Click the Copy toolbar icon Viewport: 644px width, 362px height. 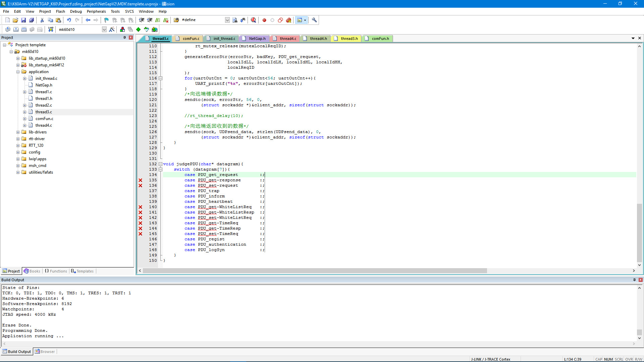(50, 20)
